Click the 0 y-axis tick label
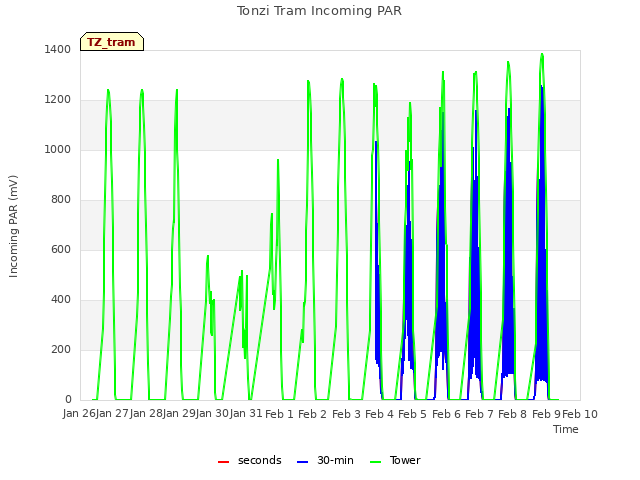 tap(68, 400)
